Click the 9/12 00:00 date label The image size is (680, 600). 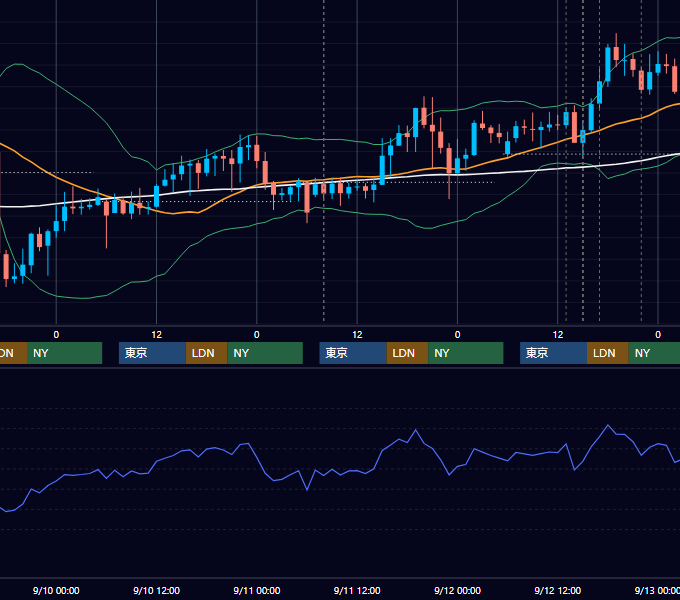pyautogui.click(x=458, y=590)
